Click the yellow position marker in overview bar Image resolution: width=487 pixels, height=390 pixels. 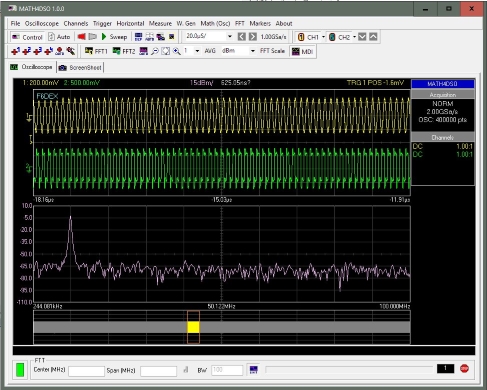[193, 327]
